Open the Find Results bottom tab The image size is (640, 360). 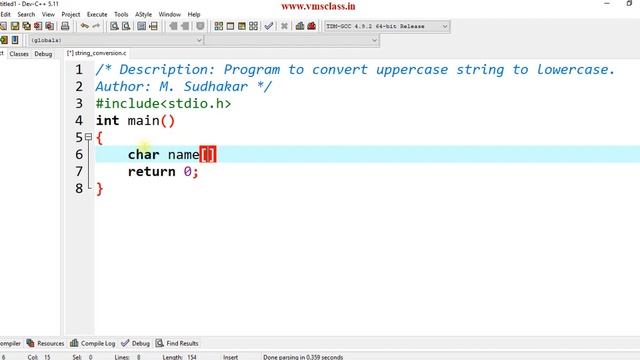(177, 343)
